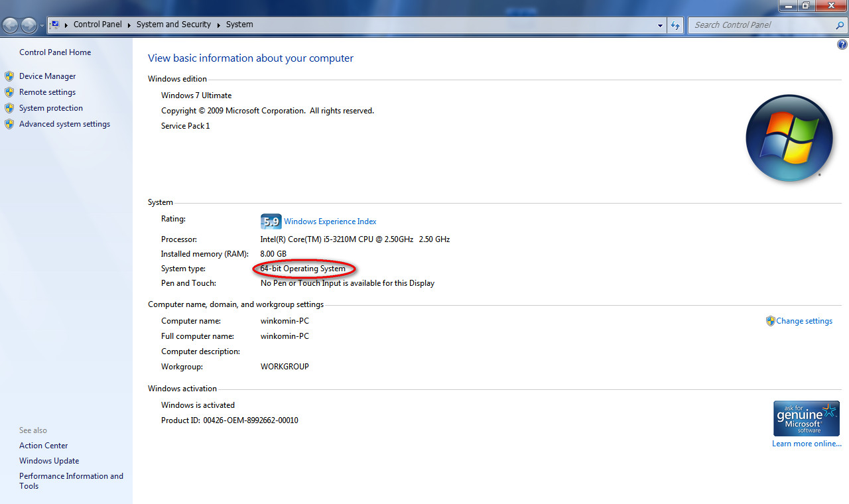Open Remote settings link

coord(47,92)
